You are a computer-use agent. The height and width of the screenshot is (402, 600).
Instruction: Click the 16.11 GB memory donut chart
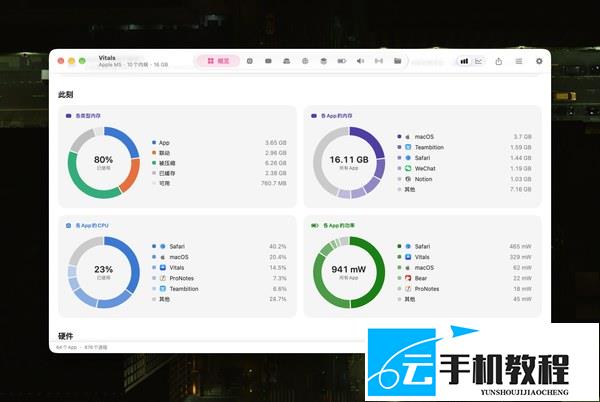click(349, 163)
